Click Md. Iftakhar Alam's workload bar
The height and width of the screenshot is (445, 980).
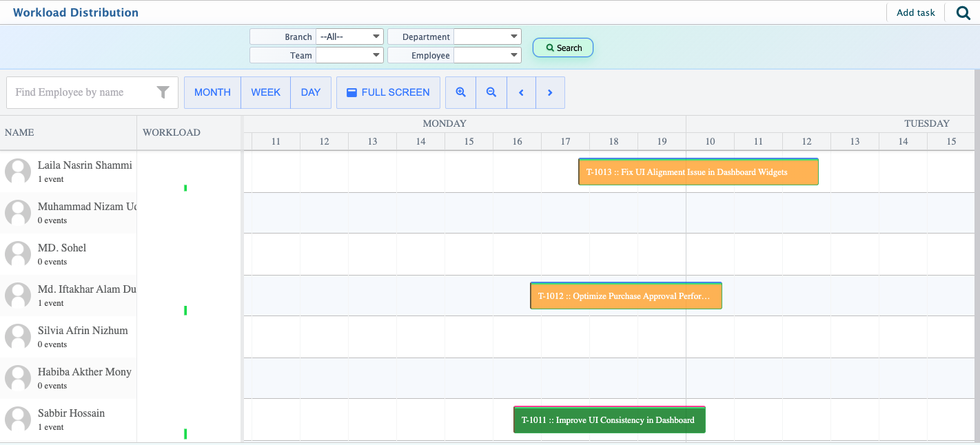(186, 311)
